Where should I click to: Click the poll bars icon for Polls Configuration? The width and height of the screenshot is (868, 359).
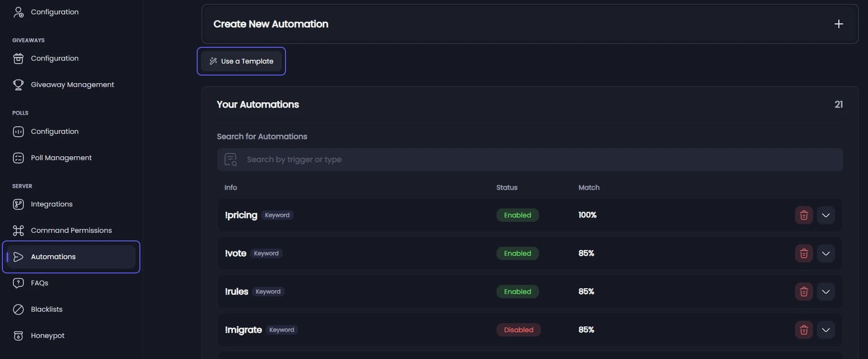(x=18, y=131)
